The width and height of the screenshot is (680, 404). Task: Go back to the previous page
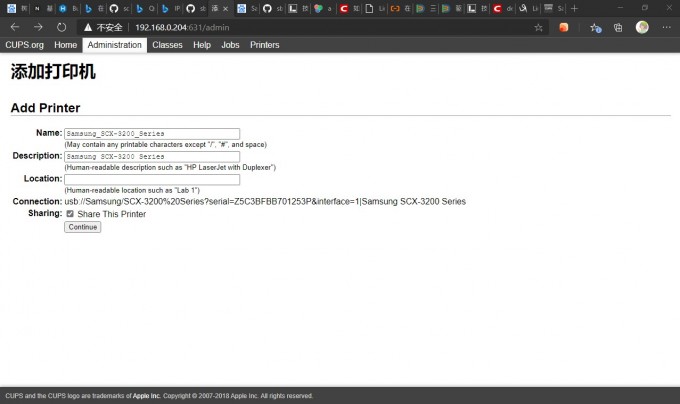click(15, 27)
